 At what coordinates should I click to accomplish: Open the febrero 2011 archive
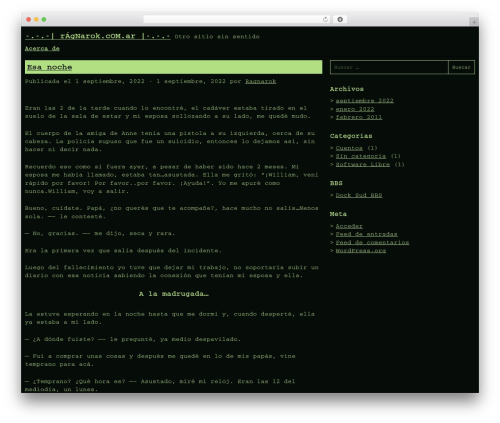tap(359, 117)
